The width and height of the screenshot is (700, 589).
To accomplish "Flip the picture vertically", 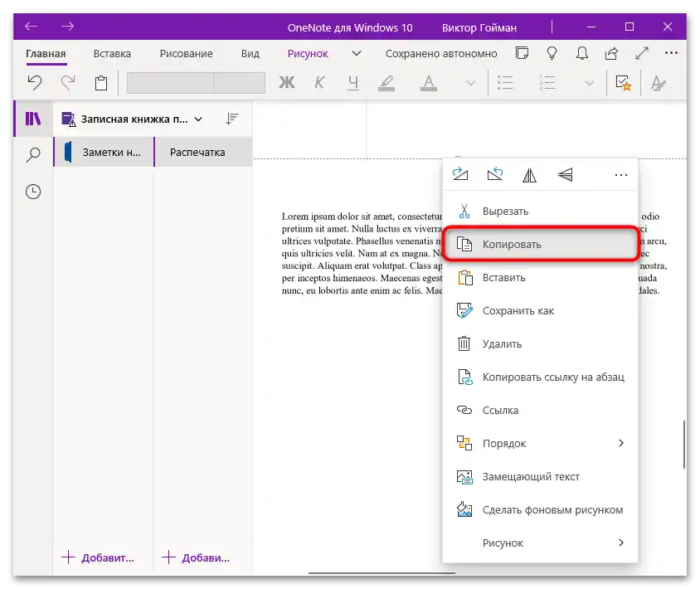I will 565,174.
